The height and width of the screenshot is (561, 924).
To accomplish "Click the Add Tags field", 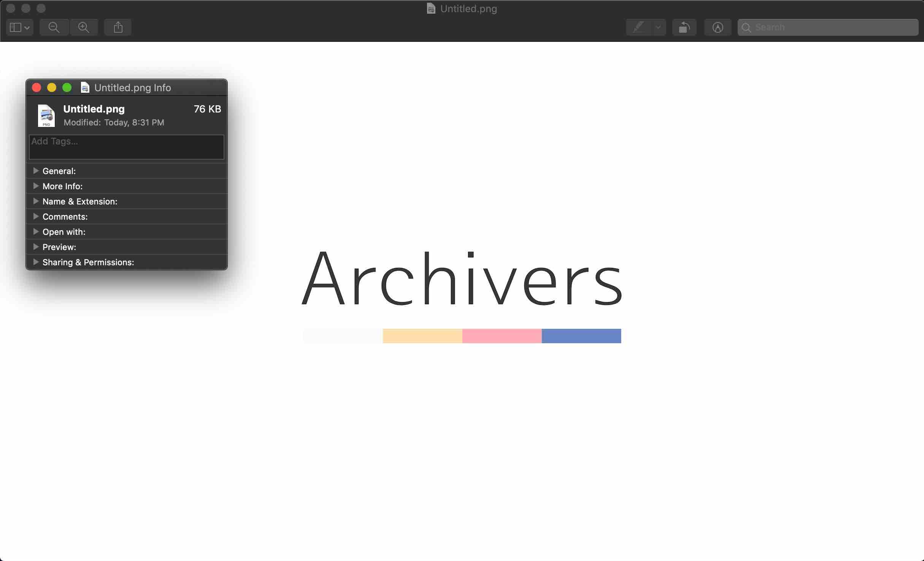I will tap(126, 147).
